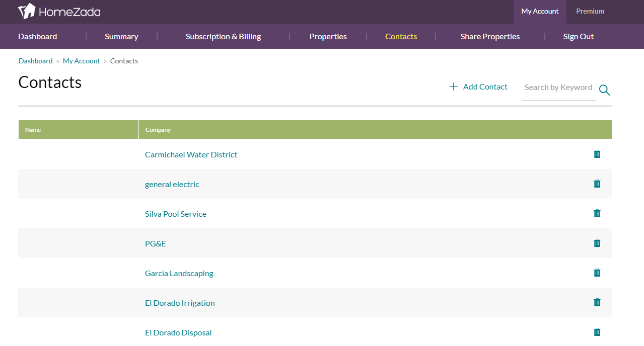The height and width of the screenshot is (346, 644).
Task: Select the Contacts menu item
Action: coord(401,36)
